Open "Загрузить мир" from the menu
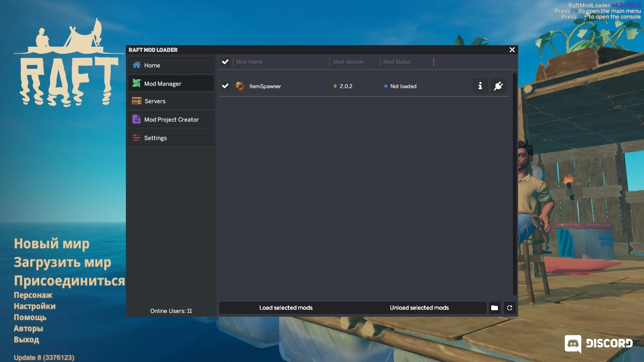Image resolution: width=644 pixels, height=362 pixels. (x=63, y=262)
